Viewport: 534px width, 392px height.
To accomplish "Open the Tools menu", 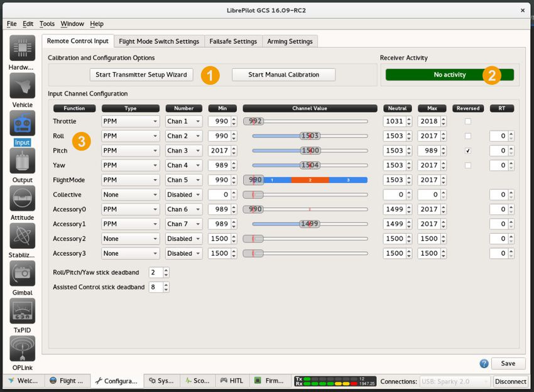I will click(47, 24).
